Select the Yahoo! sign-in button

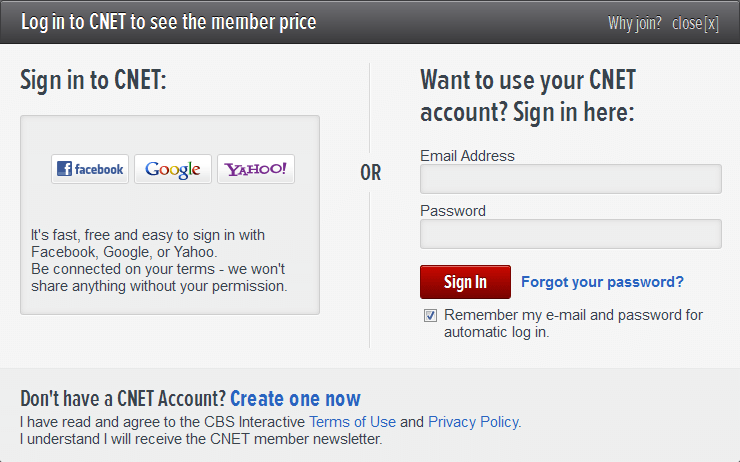pyautogui.click(x=256, y=169)
